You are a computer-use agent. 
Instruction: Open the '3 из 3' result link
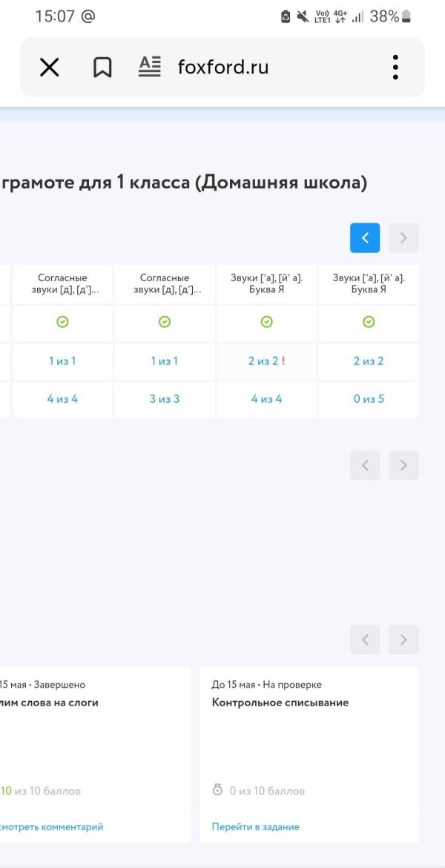click(165, 399)
